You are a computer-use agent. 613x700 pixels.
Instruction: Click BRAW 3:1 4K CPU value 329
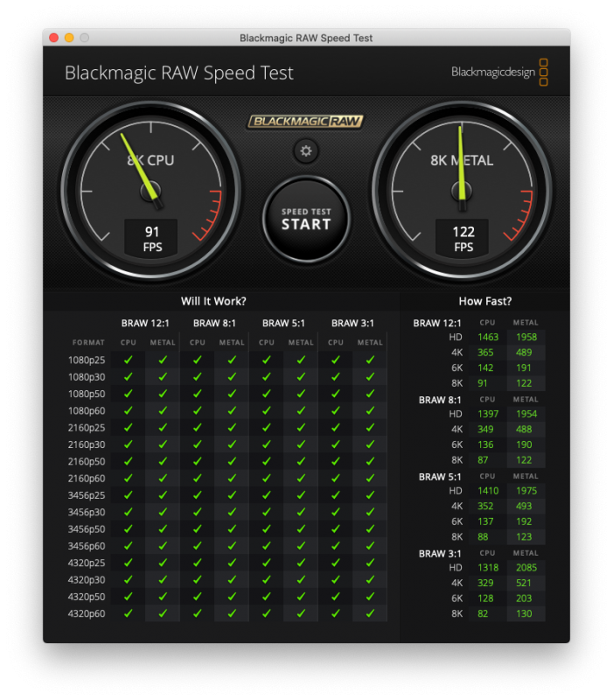click(x=485, y=583)
